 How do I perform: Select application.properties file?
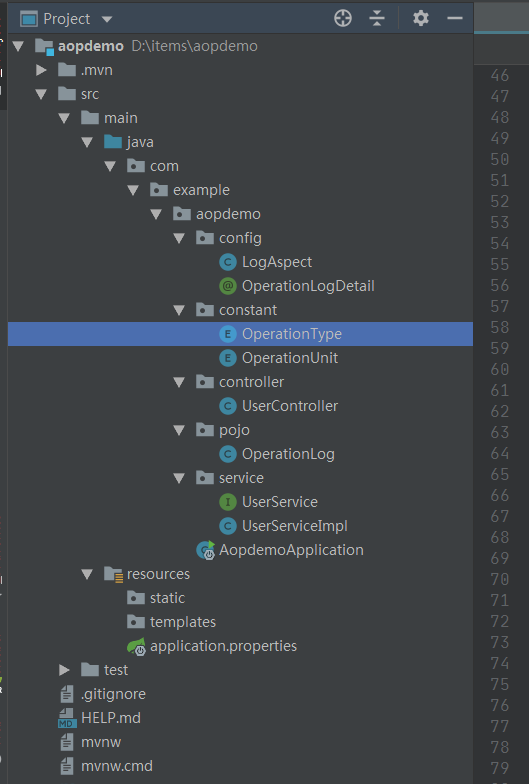224,646
